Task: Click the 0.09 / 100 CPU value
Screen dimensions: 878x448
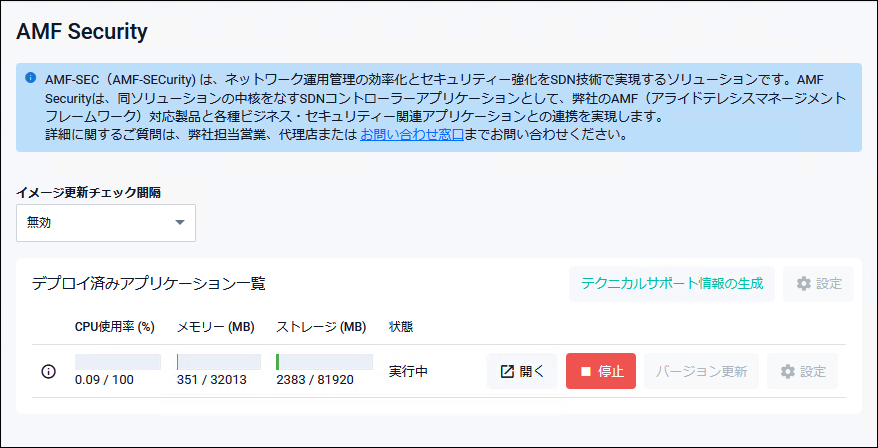Action: click(x=104, y=380)
